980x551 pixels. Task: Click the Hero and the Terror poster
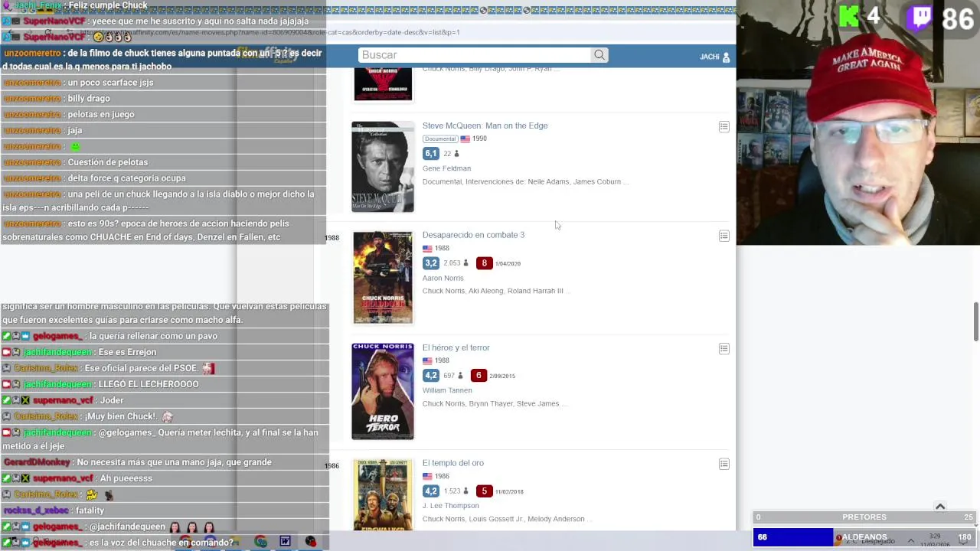382,391
